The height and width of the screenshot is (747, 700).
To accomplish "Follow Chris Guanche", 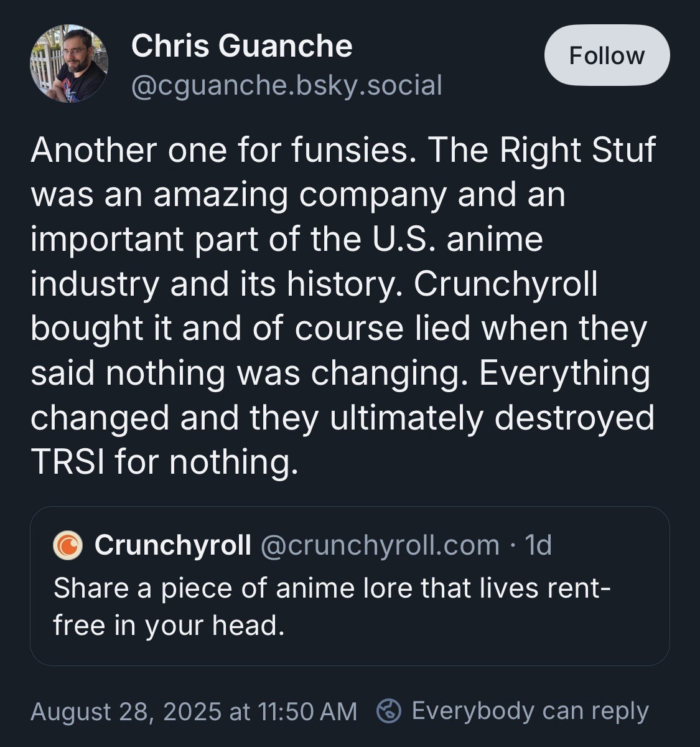I will 607,55.
